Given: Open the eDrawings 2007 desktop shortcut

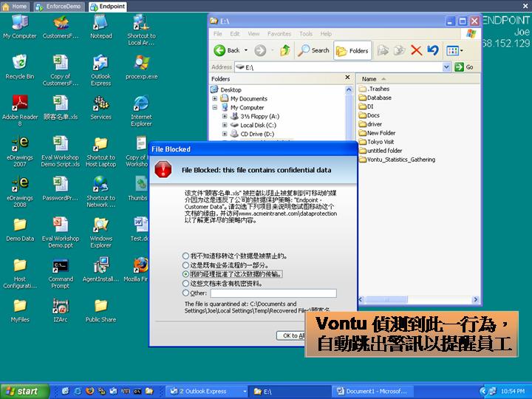Looking at the screenshot, I should (20, 151).
